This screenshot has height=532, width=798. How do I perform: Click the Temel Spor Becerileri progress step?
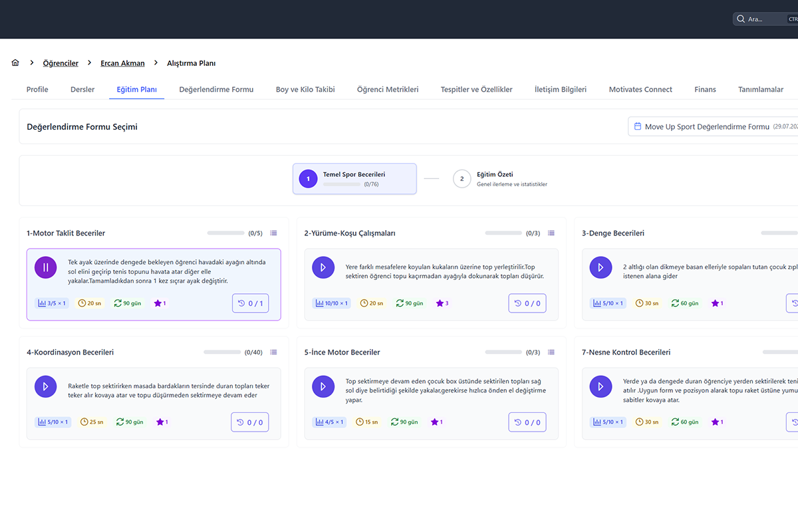(x=354, y=179)
